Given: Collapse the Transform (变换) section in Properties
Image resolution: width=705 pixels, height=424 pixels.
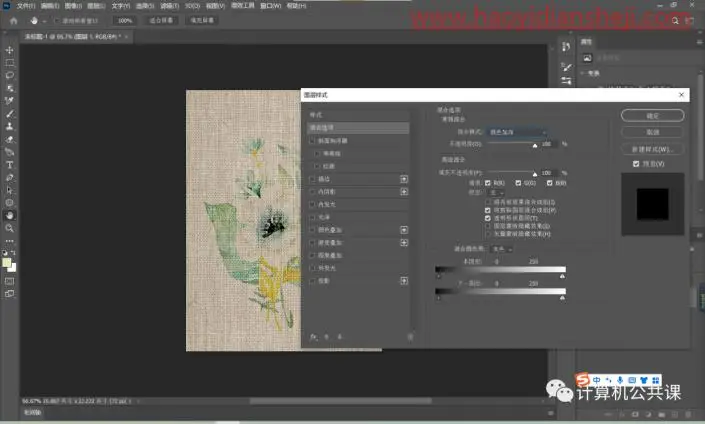Looking at the screenshot, I should [x=584, y=73].
